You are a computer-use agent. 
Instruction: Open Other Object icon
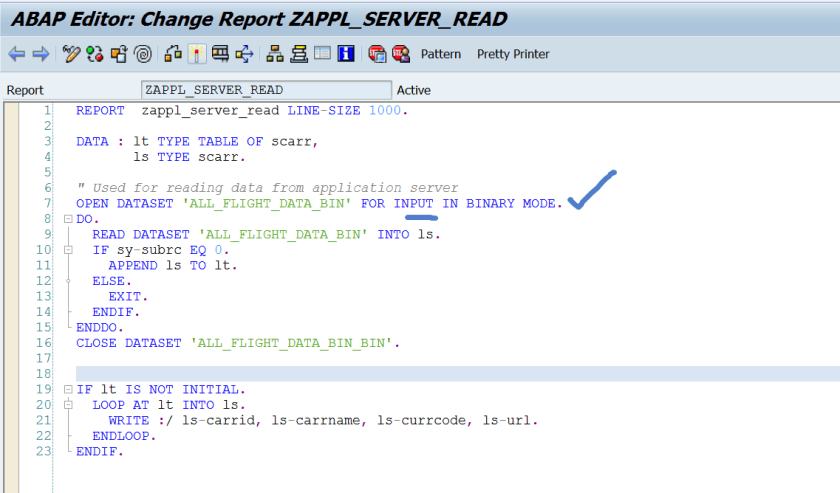tap(119, 54)
